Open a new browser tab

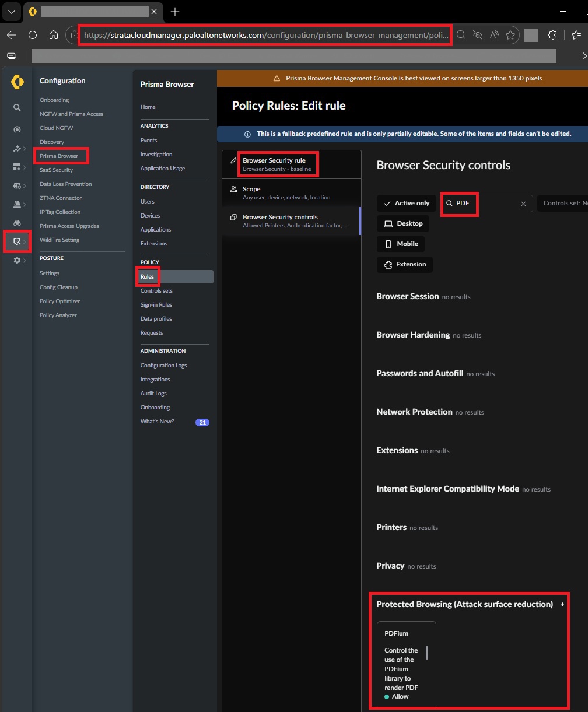click(x=175, y=12)
